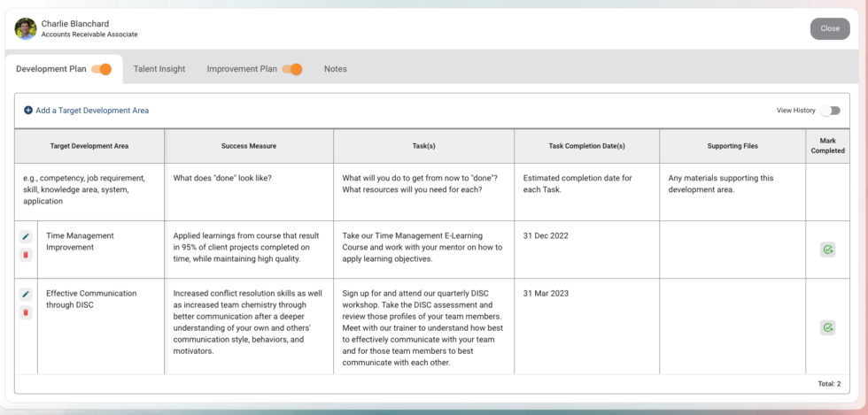Enable the View History toggle

[829, 111]
